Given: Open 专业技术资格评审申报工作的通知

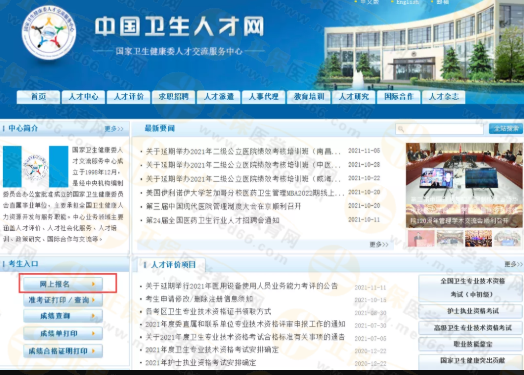Looking at the screenshot, I should (245, 324).
